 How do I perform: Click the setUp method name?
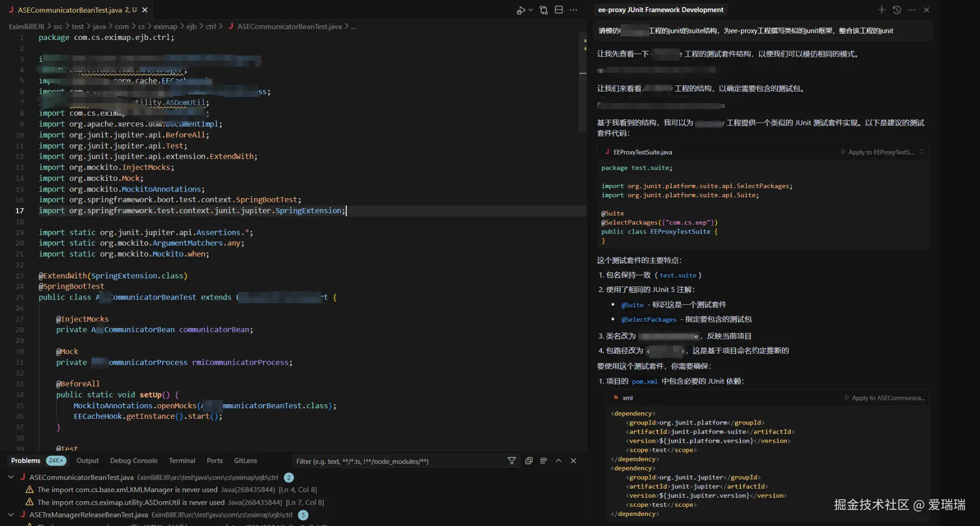[x=151, y=395]
